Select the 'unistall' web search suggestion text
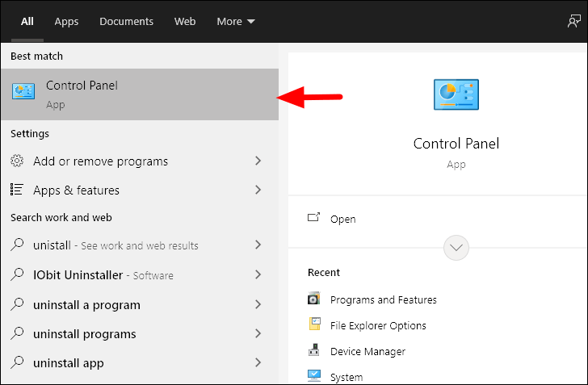The width and height of the screenshot is (588, 385). click(52, 245)
